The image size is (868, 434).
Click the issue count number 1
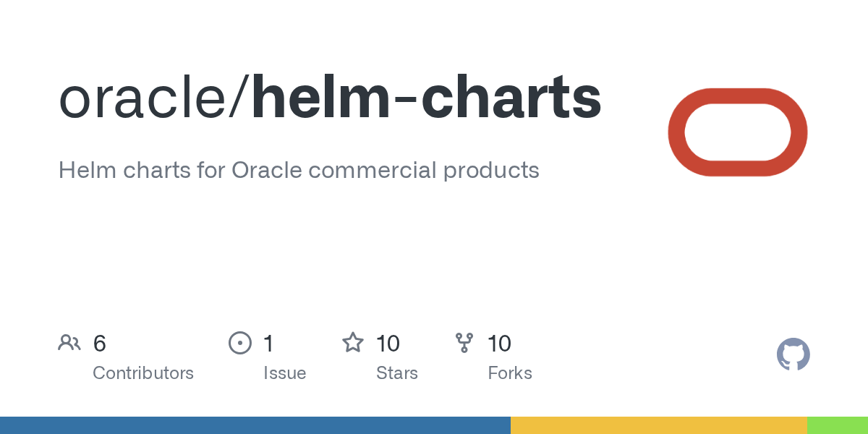coord(268,344)
